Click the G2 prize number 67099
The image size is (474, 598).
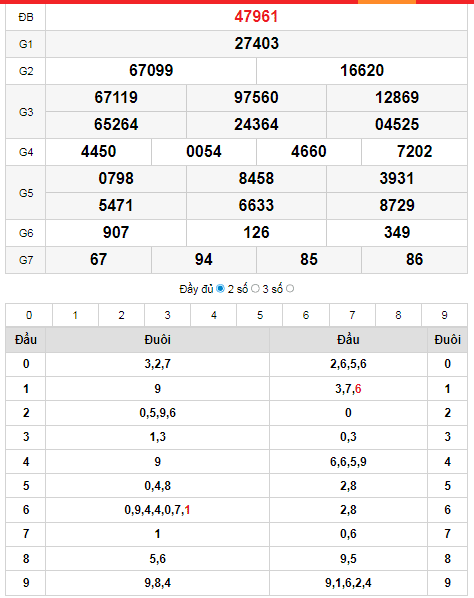[151, 71]
